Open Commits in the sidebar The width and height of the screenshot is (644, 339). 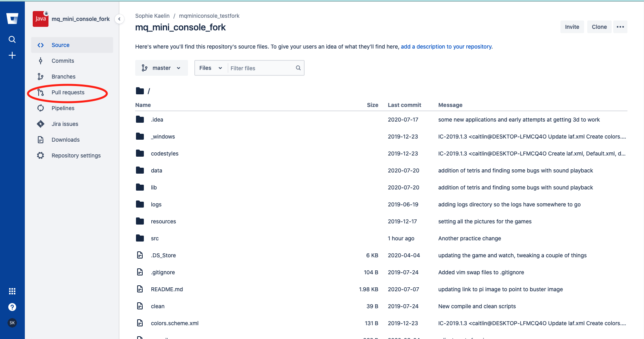coord(63,61)
